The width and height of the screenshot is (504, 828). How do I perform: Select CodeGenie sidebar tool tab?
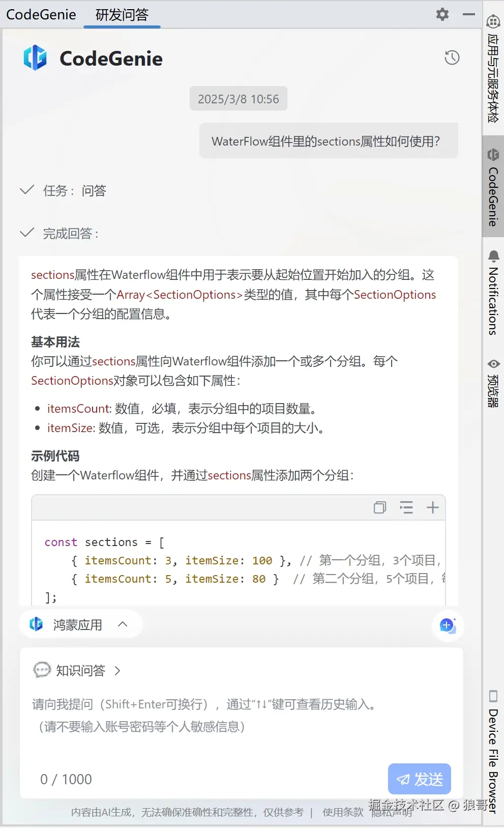(x=493, y=186)
